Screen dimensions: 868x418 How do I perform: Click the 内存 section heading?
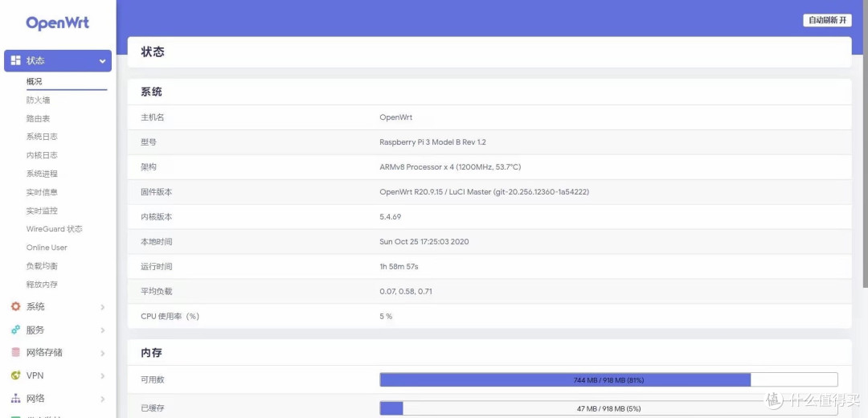(x=152, y=353)
